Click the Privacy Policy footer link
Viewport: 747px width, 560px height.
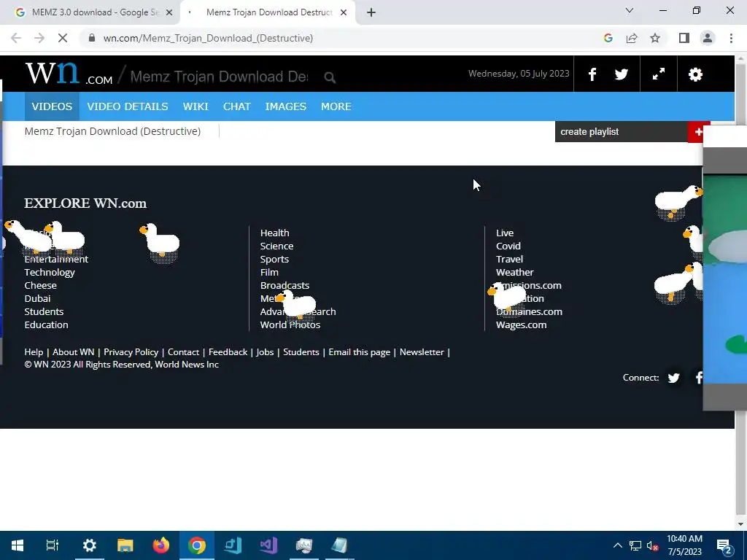131,352
